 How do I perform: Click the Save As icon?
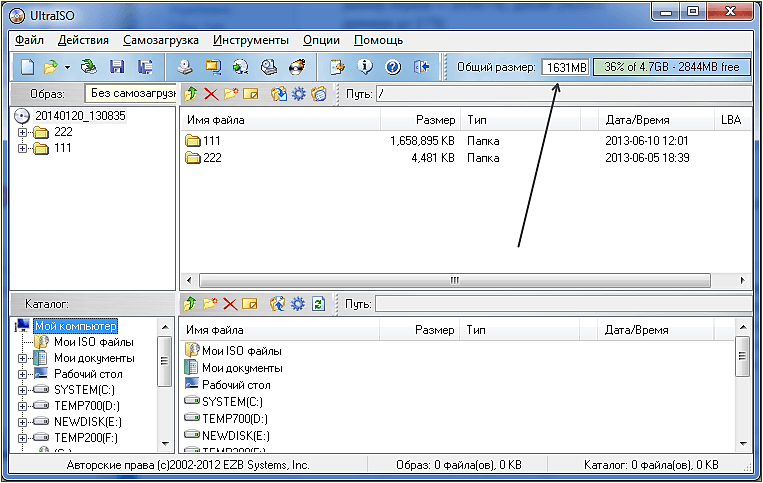145,67
